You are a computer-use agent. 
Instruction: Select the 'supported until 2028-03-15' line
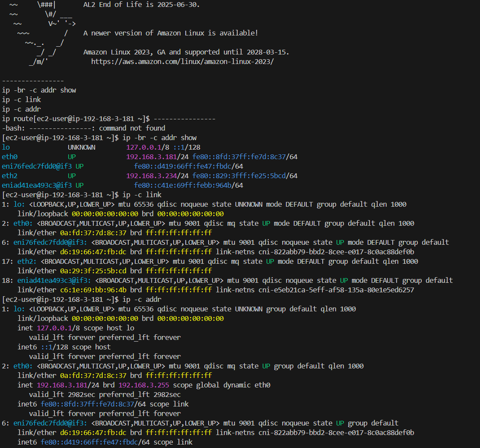click(186, 52)
